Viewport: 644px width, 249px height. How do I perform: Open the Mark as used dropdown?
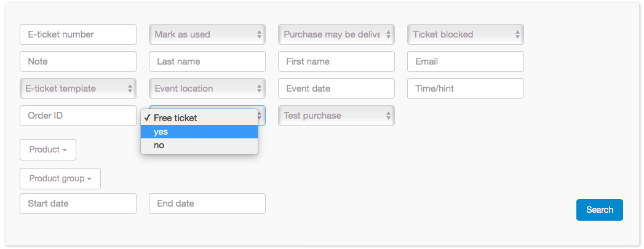(207, 34)
